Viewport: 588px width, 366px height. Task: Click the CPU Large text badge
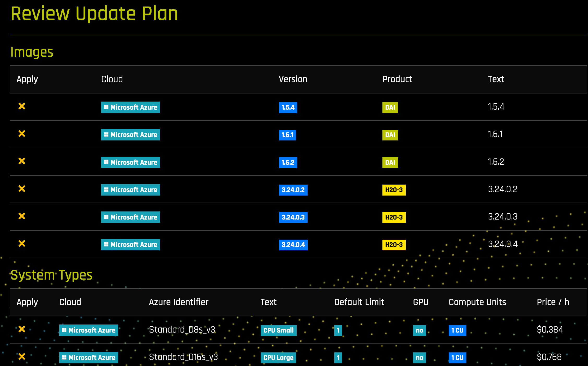[278, 358]
